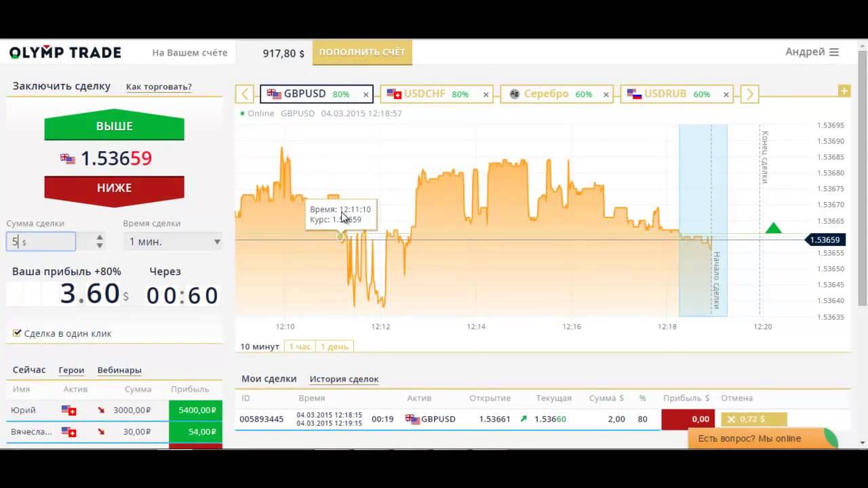
Task: Click the Серебро silver icon in tab
Action: pyautogui.click(x=515, y=94)
